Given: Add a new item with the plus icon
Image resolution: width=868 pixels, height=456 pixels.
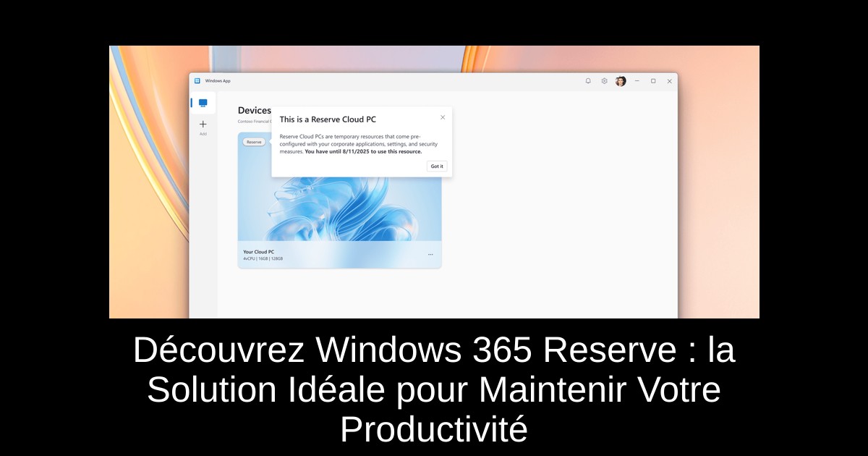Looking at the screenshot, I should pos(203,124).
